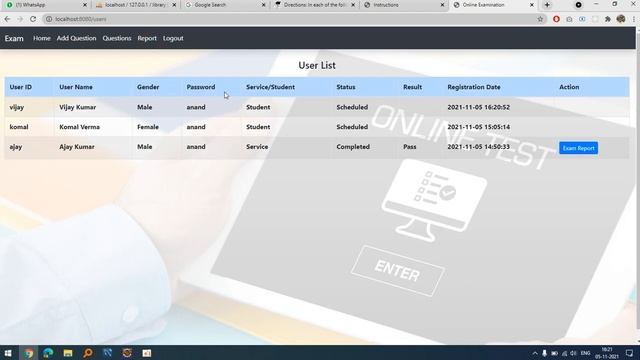Click the microphone icon in system tray
This screenshot has width=640, height=360.
[544, 353]
